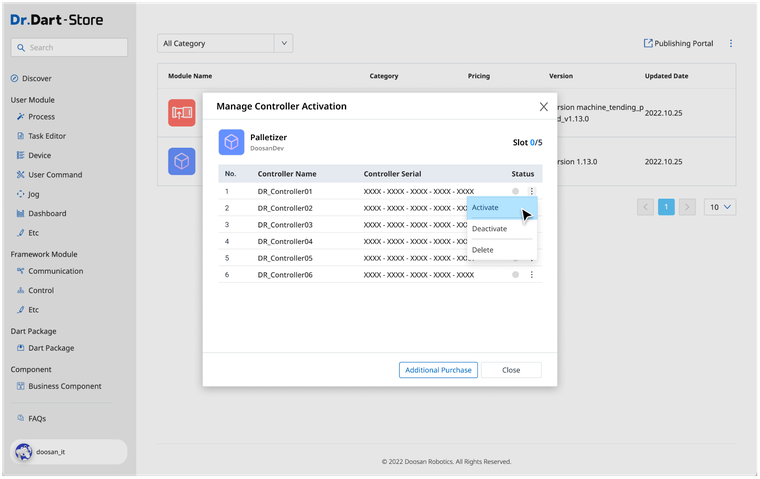Click the Search input field
The image size is (760, 479).
(69, 47)
